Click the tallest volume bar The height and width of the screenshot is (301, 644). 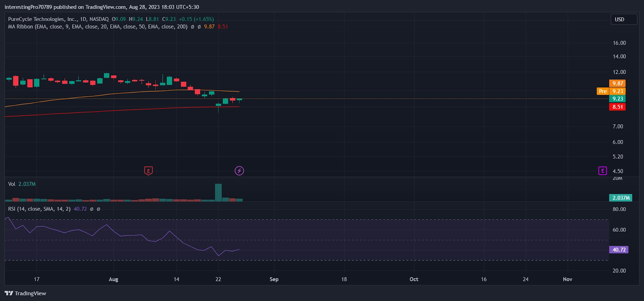click(218, 193)
